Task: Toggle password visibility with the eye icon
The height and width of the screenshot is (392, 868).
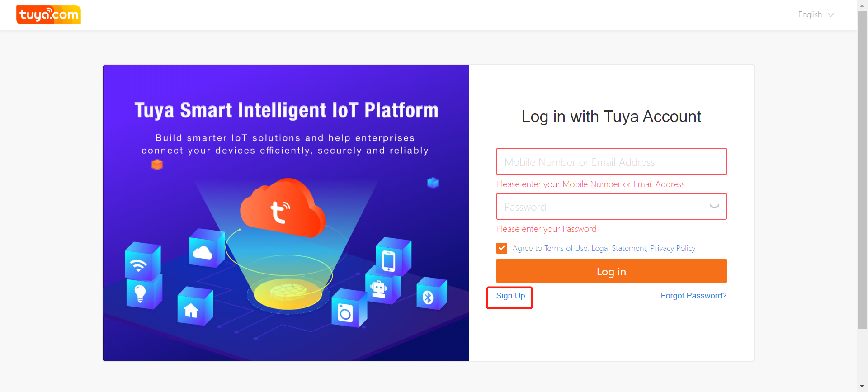Action: coord(714,206)
